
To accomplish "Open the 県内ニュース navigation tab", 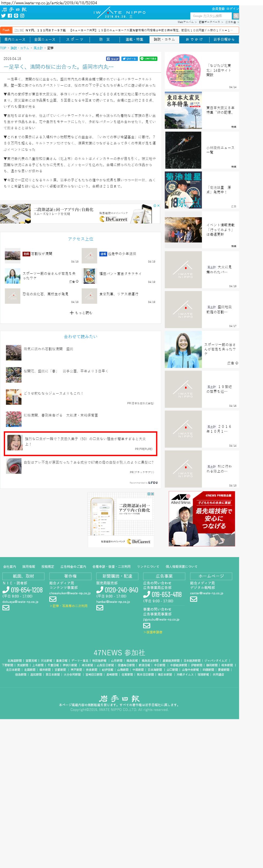I will (15, 39).
